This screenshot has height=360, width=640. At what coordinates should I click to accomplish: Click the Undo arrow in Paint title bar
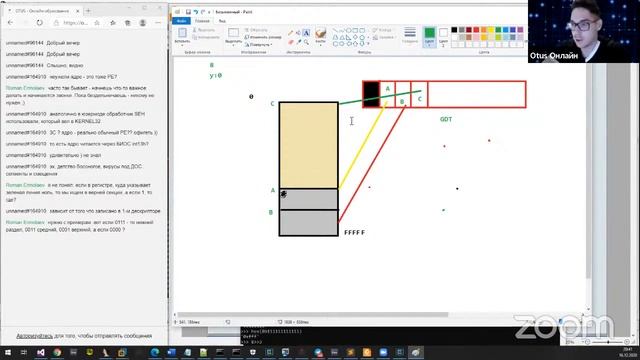(196, 12)
